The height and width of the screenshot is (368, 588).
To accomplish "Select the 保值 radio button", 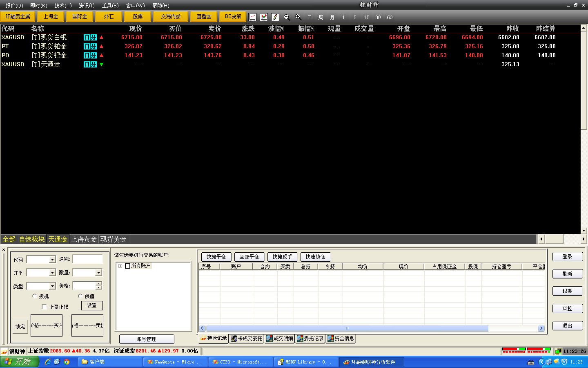I will [80, 296].
